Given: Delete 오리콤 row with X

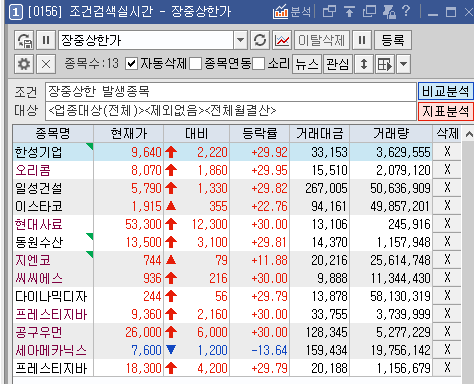Looking at the screenshot, I should click(447, 170).
